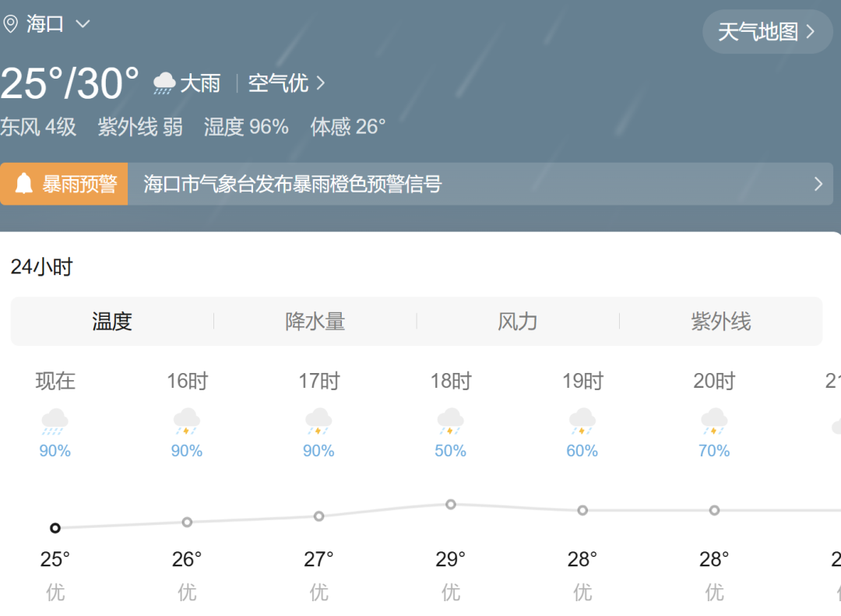Click the rain icon under 现在
This screenshot has height=616, width=841.
[55, 421]
